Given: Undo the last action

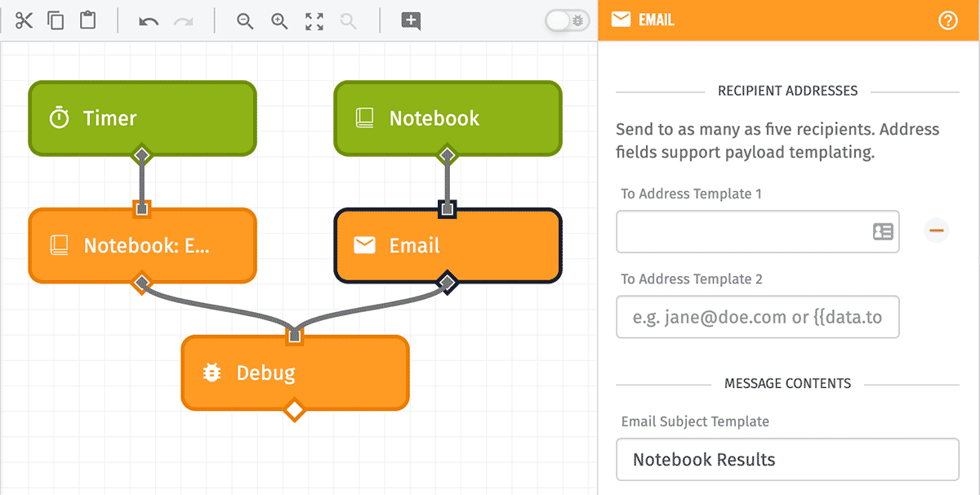Looking at the screenshot, I should coord(149,21).
